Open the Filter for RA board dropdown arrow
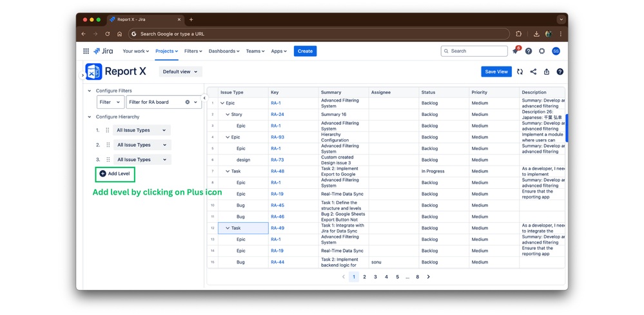Viewport: 644px width, 315px height. point(195,102)
